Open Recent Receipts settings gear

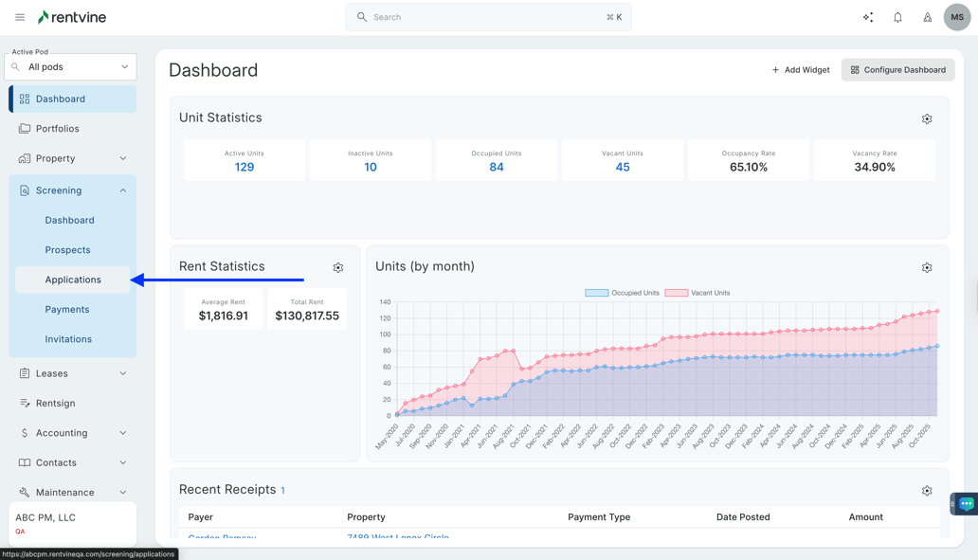click(x=927, y=491)
